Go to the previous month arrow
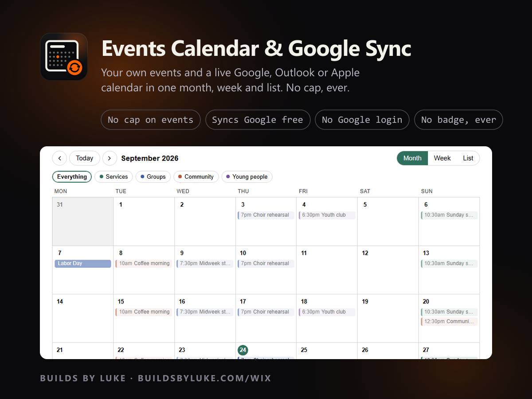 click(x=59, y=158)
